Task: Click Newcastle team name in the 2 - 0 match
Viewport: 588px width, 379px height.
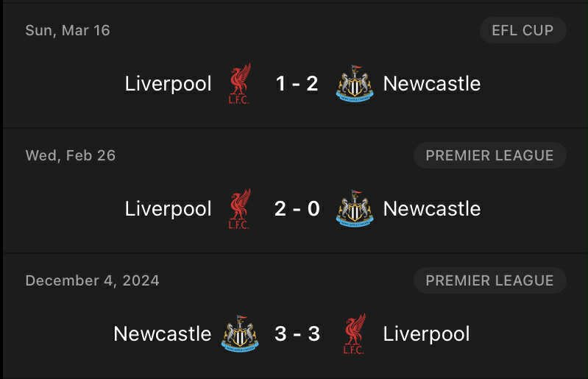Action: pos(432,209)
